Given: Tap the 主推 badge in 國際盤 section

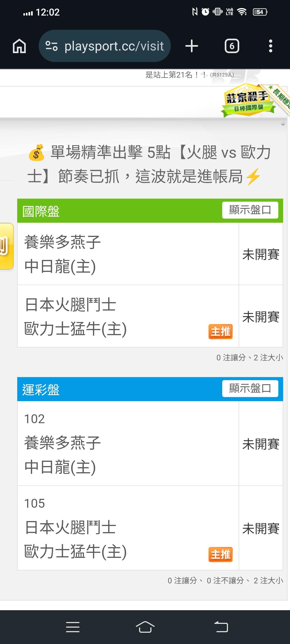Looking at the screenshot, I should pos(220,332).
